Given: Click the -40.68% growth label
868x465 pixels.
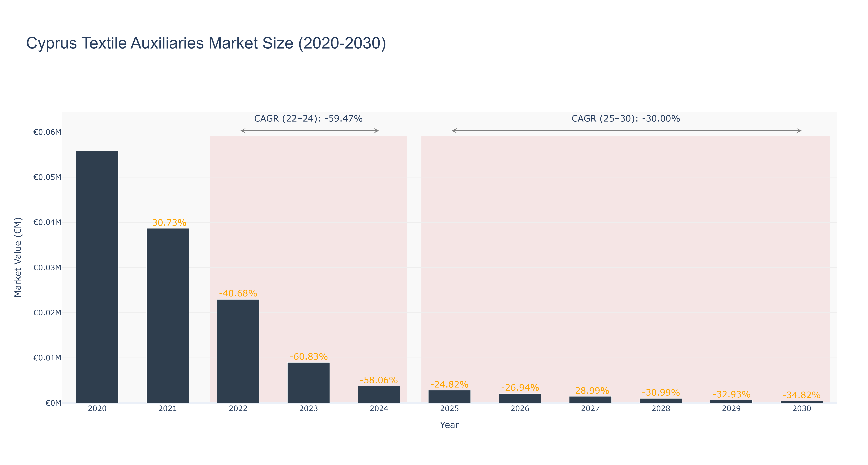Looking at the screenshot, I should 238,293.
